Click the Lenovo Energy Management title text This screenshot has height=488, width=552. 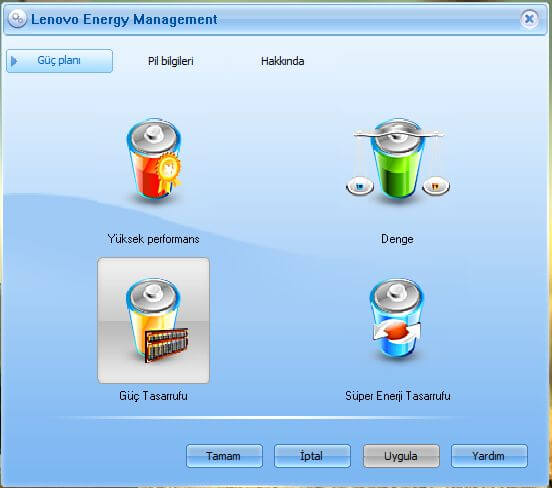[x=124, y=19]
